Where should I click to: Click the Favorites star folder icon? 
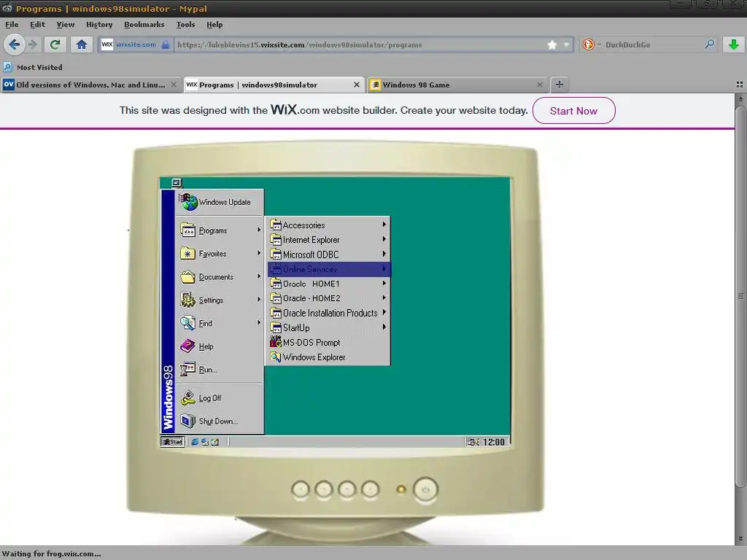point(187,253)
